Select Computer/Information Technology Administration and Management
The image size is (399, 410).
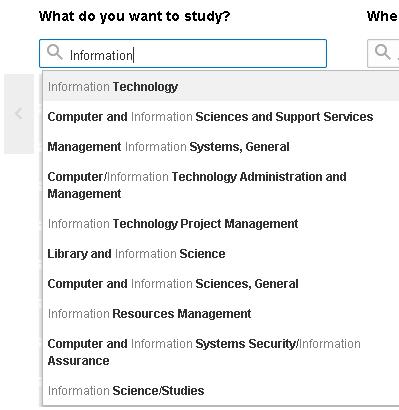(221, 185)
